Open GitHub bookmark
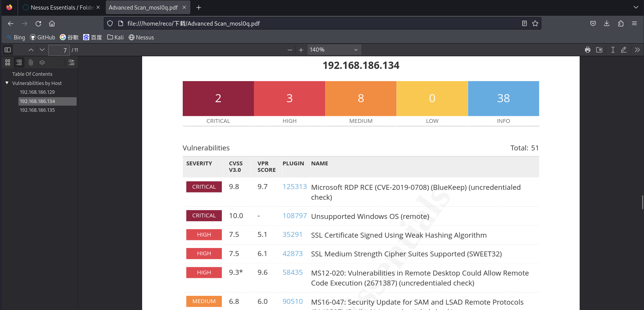 coord(43,38)
